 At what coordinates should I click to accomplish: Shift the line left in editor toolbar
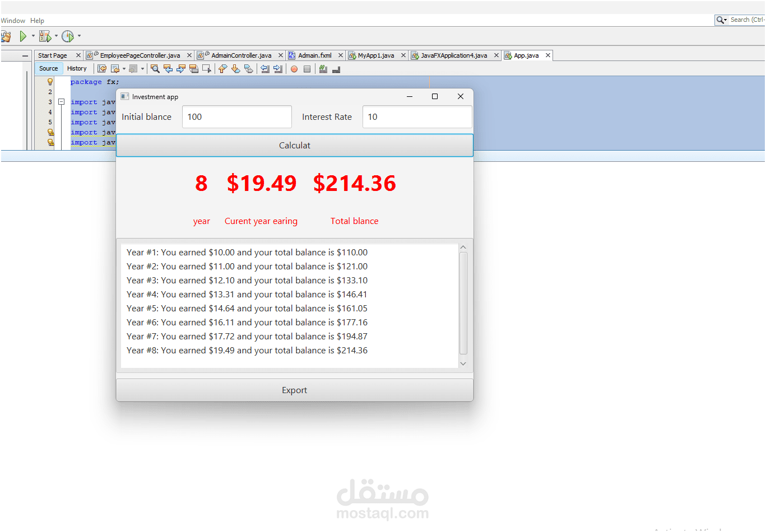coord(265,69)
